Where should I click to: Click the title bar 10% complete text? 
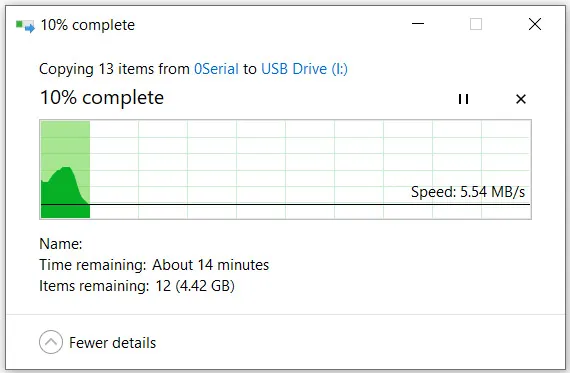coord(88,25)
